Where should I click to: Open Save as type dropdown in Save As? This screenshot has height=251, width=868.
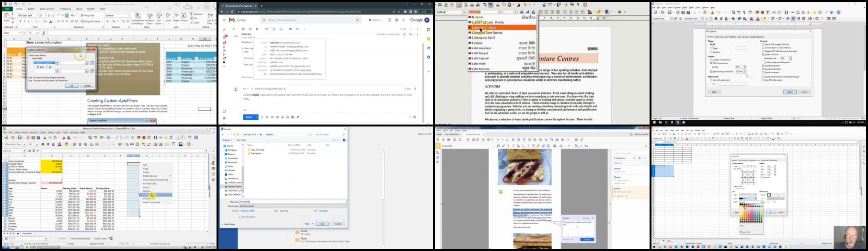293,206
